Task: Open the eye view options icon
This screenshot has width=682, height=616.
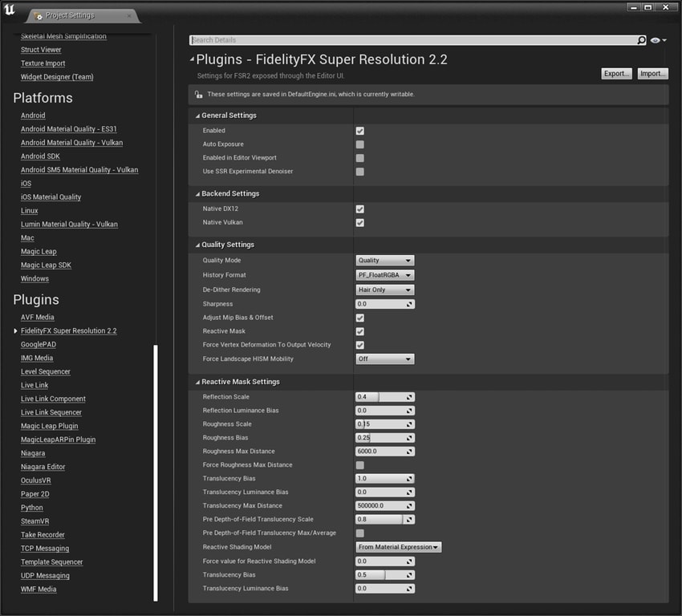Action: coord(657,40)
